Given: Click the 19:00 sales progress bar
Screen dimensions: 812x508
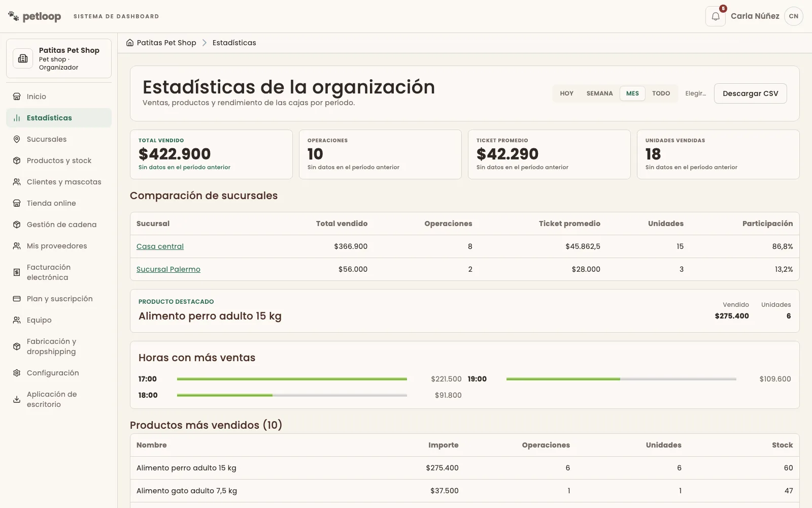Looking at the screenshot, I should pyautogui.click(x=621, y=379).
